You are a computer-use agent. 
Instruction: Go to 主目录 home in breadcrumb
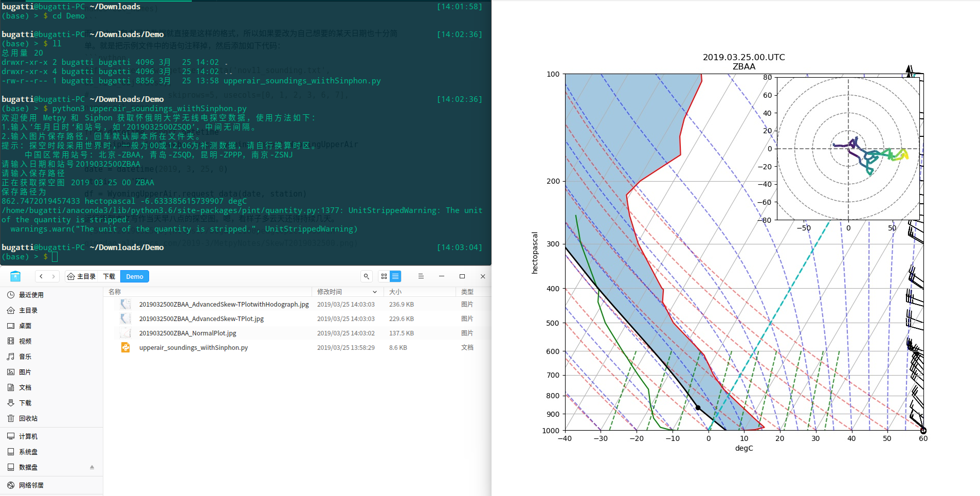click(x=82, y=276)
